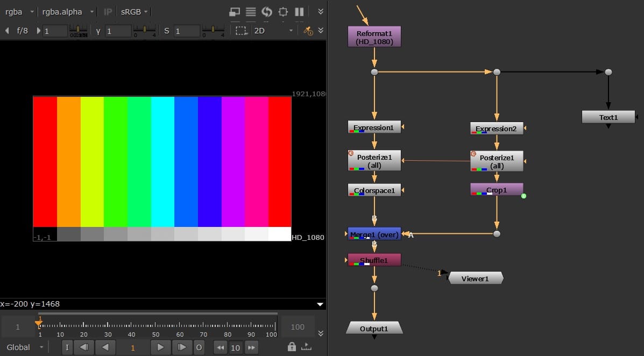Expand the timeline double-chevron options
The height and width of the screenshot is (356, 644).
[321, 333]
